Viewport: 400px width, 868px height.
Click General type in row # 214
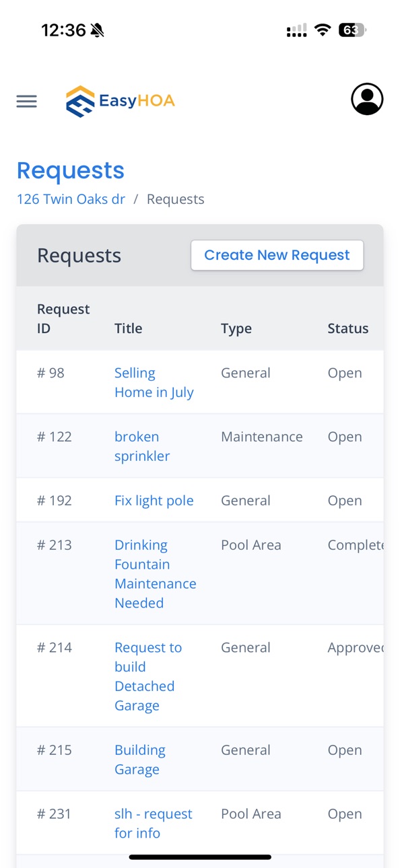(x=246, y=647)
